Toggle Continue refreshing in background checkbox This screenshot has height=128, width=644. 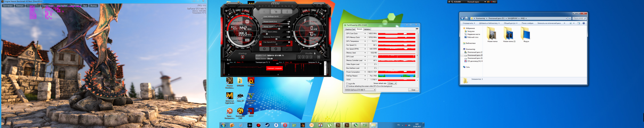347,86
